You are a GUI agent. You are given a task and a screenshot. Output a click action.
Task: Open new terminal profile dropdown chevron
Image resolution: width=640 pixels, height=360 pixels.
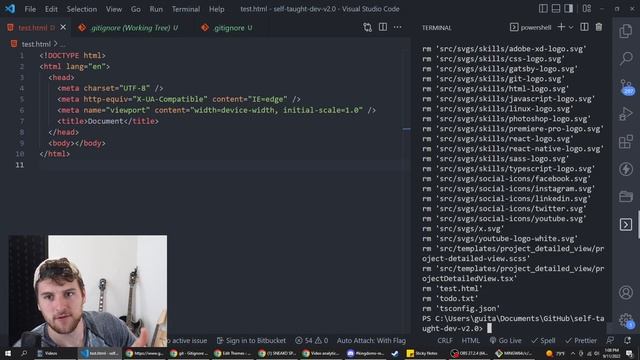(x=571, y=27)
